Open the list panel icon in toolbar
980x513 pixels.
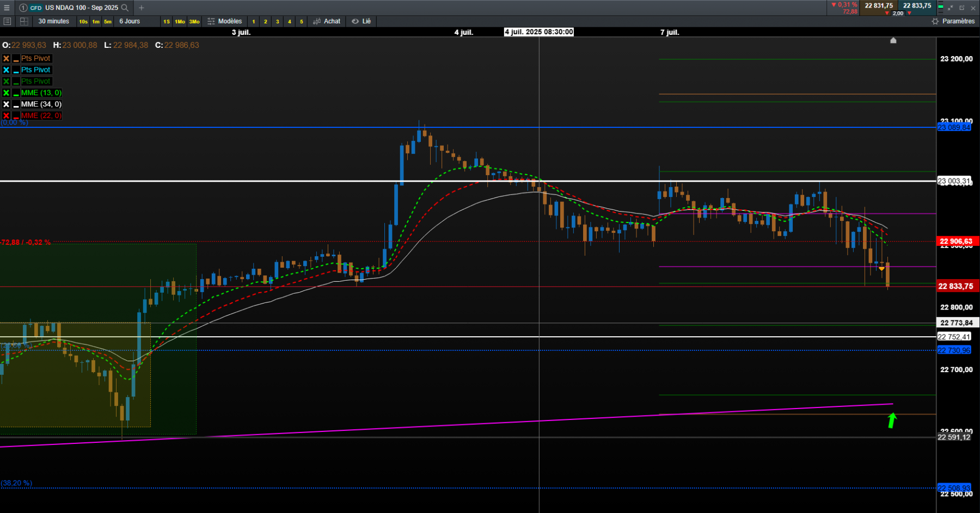click(x=7, y=21)
